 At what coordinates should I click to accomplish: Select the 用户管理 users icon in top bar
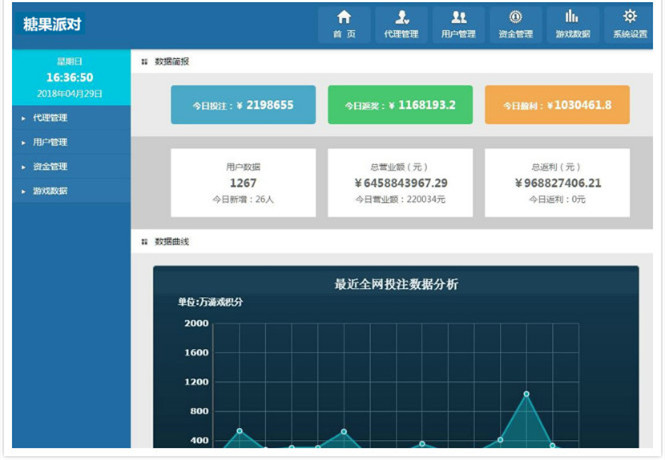tap(459, 18)
